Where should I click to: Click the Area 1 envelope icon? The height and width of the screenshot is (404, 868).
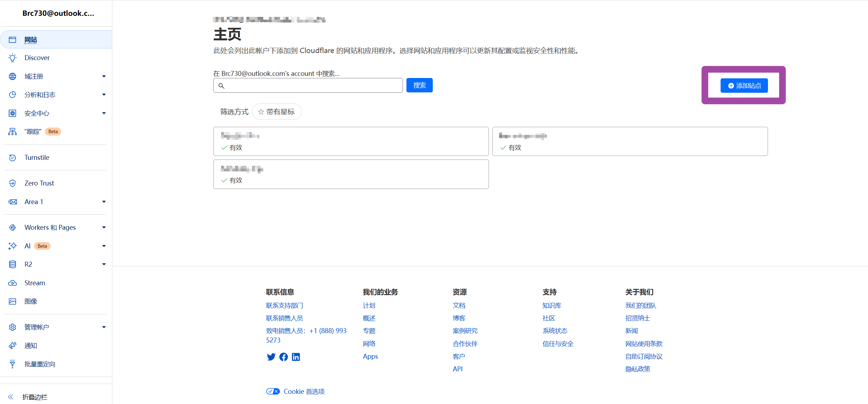tap(12, 202)
